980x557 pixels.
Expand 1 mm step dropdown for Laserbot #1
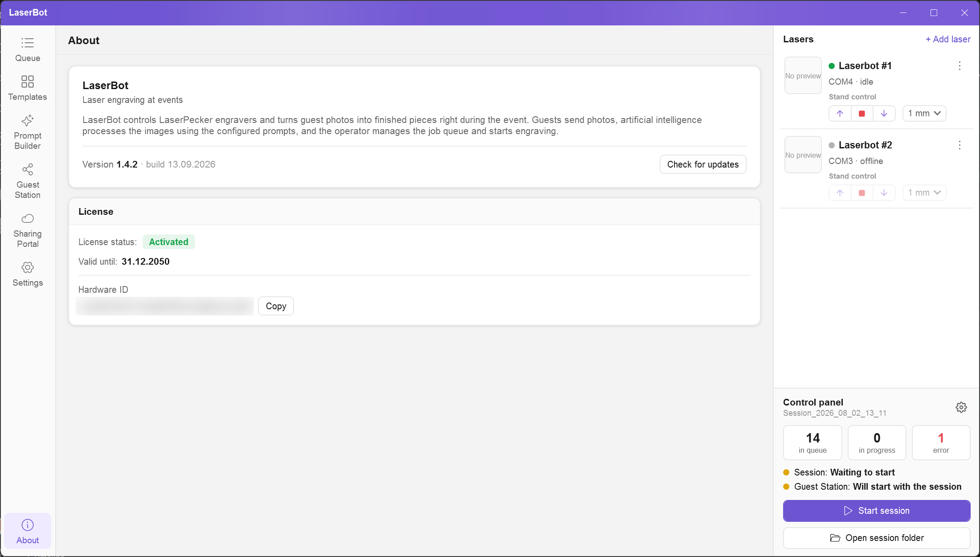(924, 114)
